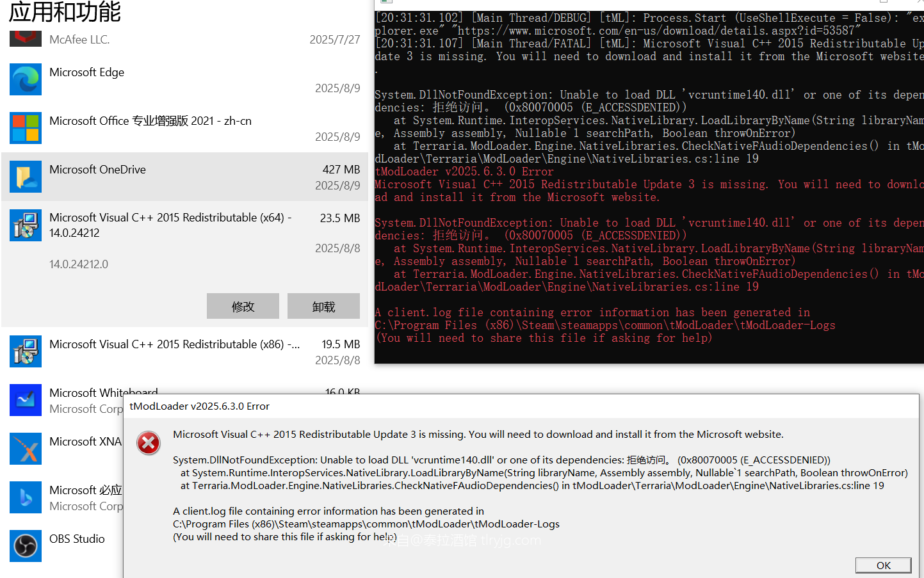Click the Visual C++ 2015 x64 installer icon
The image size is (924, 578).
click(x=26, y=225)
